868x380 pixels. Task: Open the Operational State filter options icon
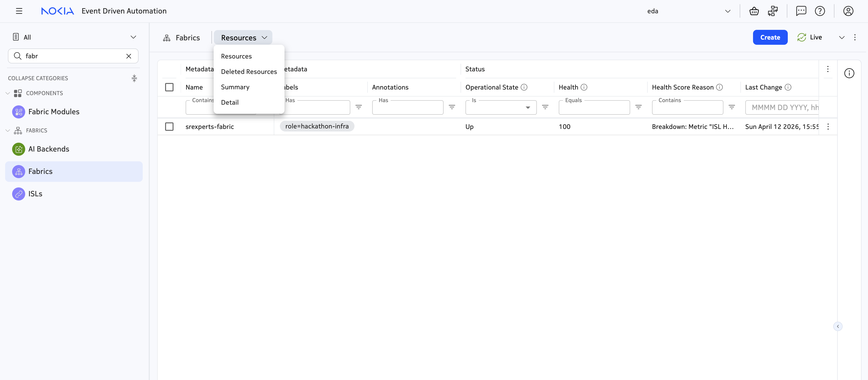545,107
